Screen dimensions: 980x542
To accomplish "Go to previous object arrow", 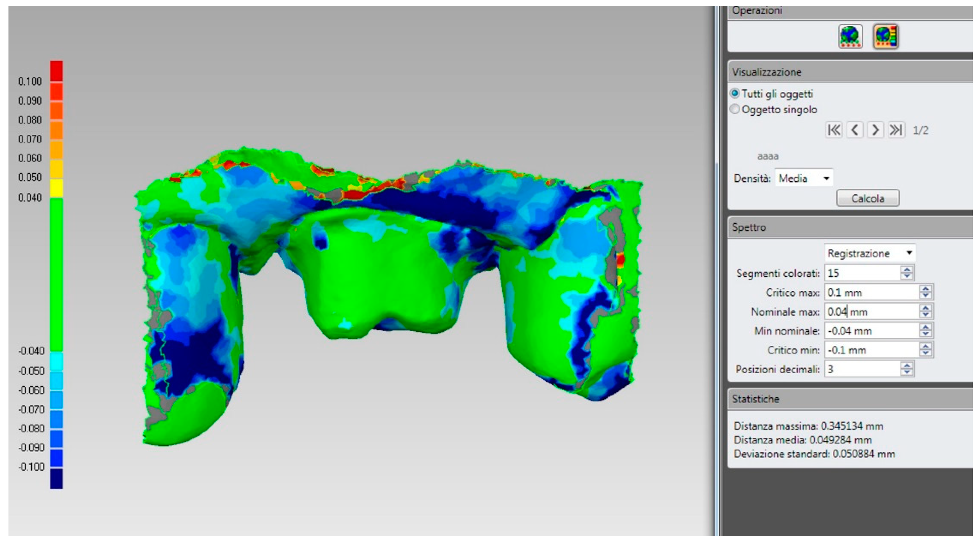I will [x=854, y=130].
